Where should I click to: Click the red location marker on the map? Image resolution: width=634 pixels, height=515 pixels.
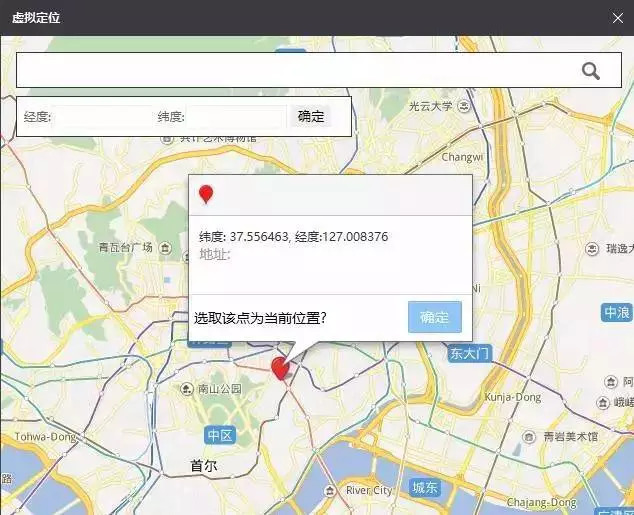tap(280, 368)
